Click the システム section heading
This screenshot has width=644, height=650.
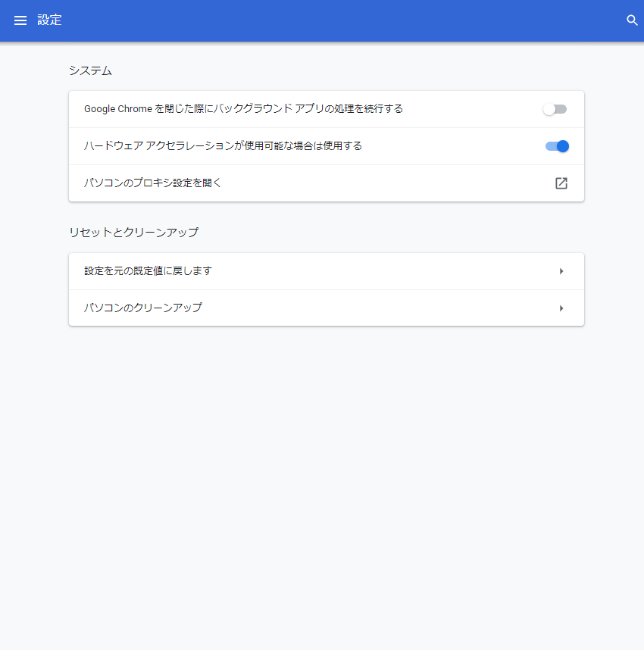(x=90, y=70)
